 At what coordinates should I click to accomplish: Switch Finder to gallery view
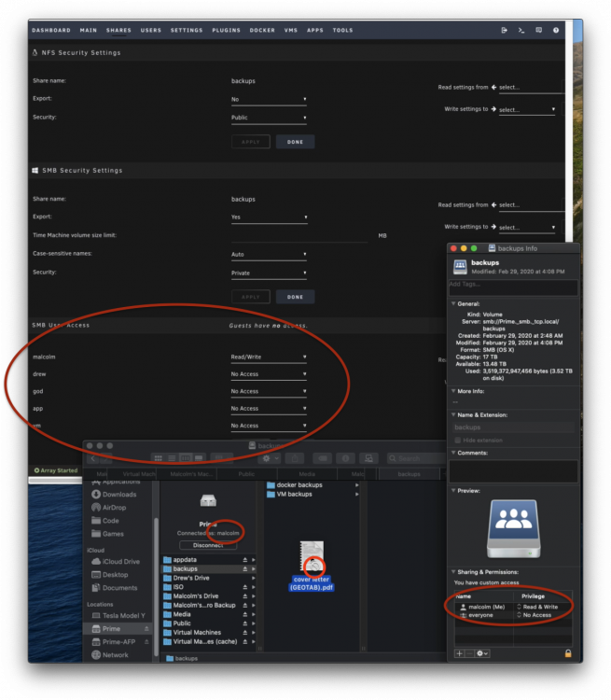coord(199,458)
